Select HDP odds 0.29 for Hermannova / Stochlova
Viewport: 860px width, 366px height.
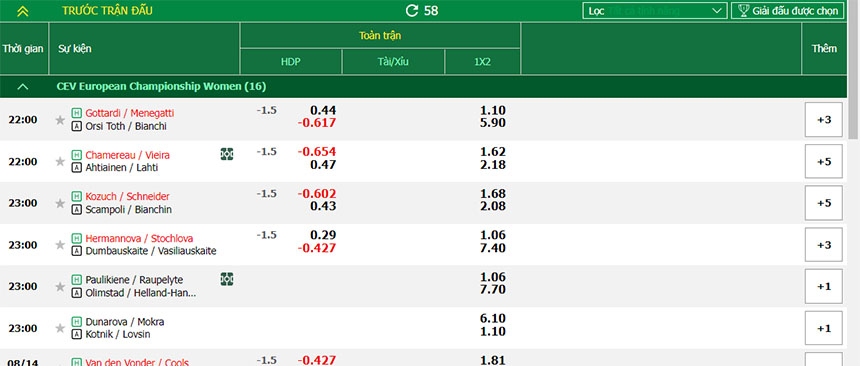click(323, 235)
